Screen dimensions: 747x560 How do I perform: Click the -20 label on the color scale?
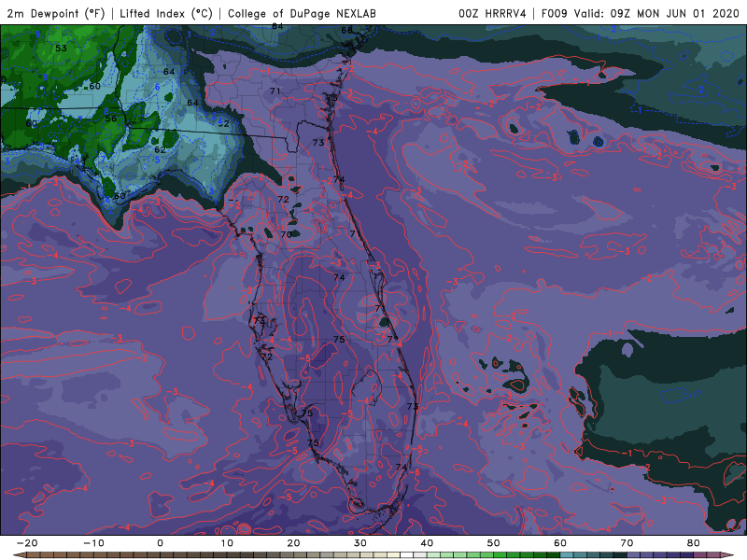(27, 543)
